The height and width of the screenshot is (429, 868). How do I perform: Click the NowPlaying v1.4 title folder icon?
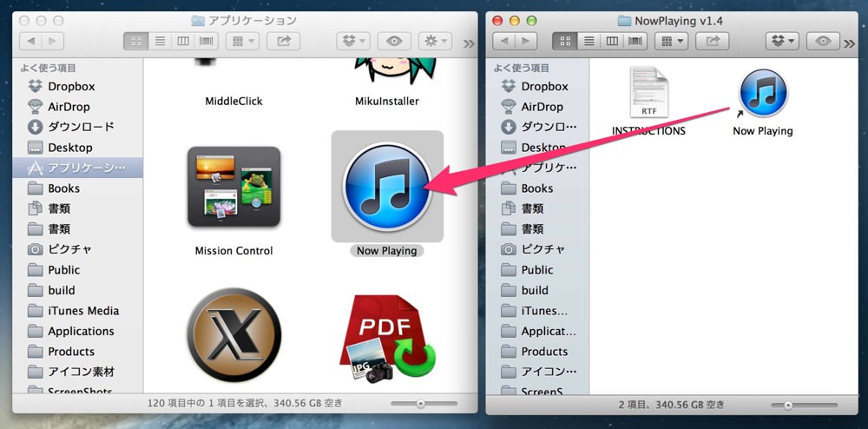pos(624,21)
